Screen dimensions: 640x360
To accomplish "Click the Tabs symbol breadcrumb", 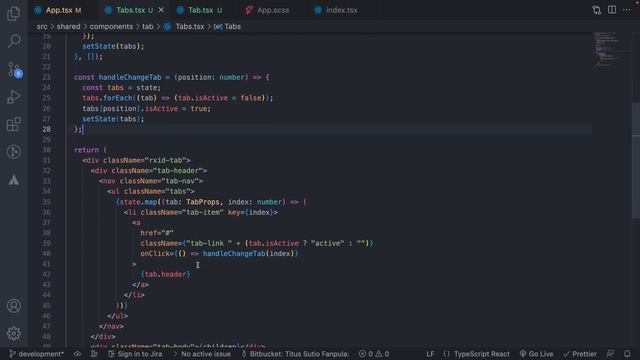I will pyautogui.click(x=227, y=27).
